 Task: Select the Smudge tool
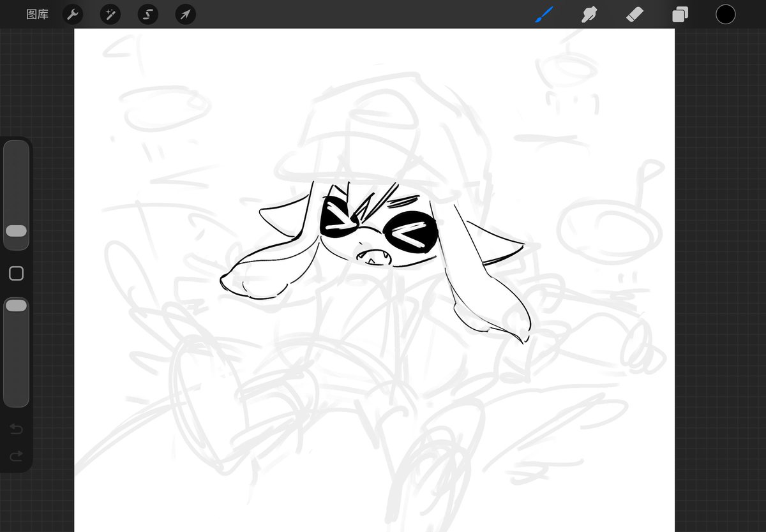(x=589, y=14)
